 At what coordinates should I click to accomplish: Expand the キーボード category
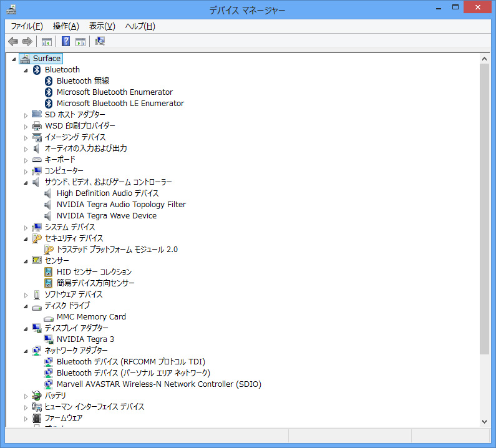(26, 160)
